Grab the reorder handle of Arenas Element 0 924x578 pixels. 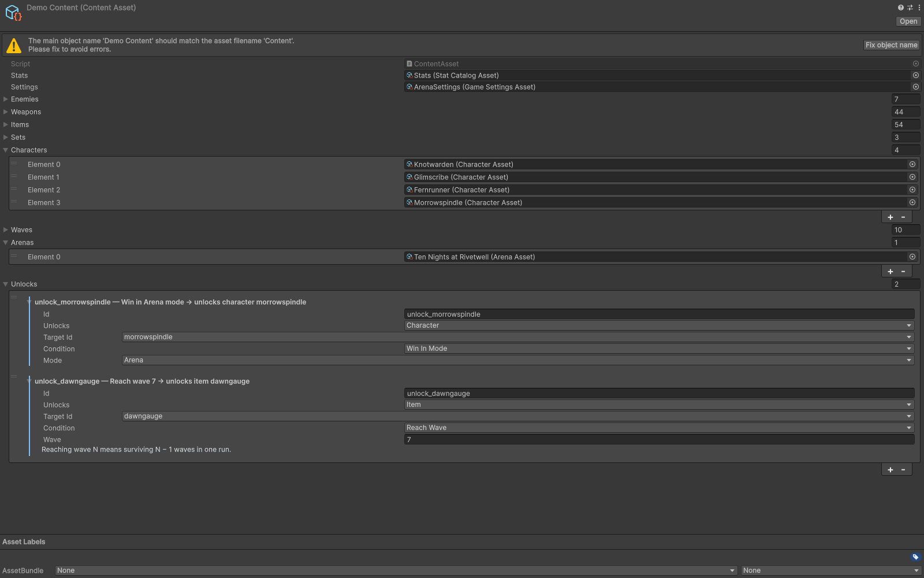coord(14,257)
